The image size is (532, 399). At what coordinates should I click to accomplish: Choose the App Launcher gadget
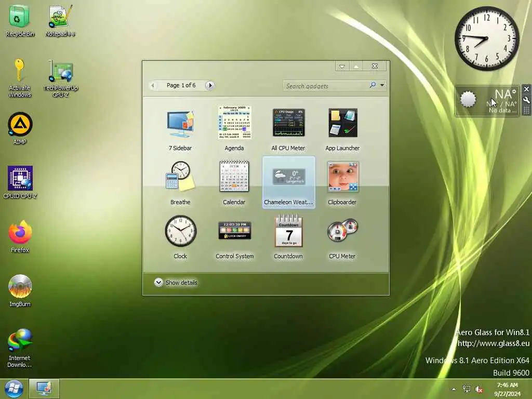click(x=342, y=129)
